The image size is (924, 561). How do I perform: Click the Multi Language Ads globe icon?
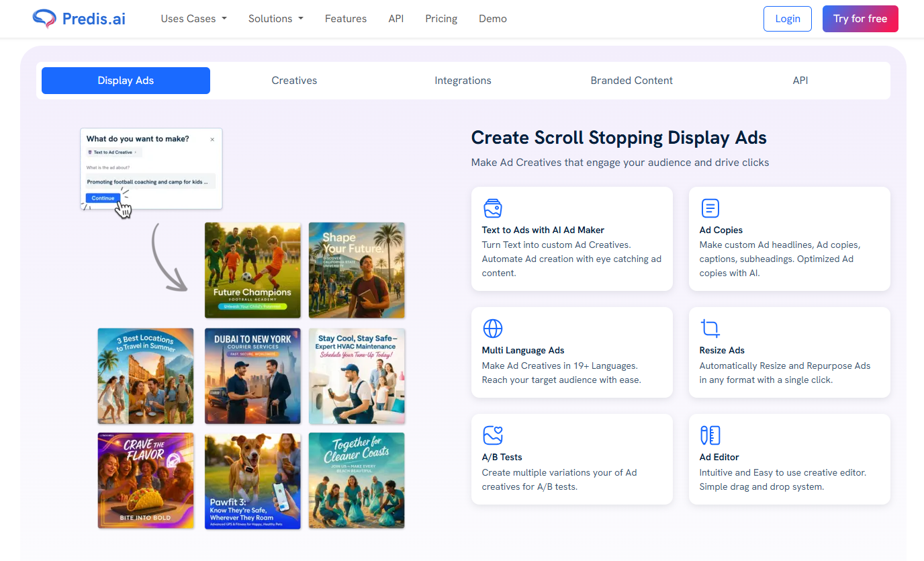pyautogui.click(x=493, y=329)
